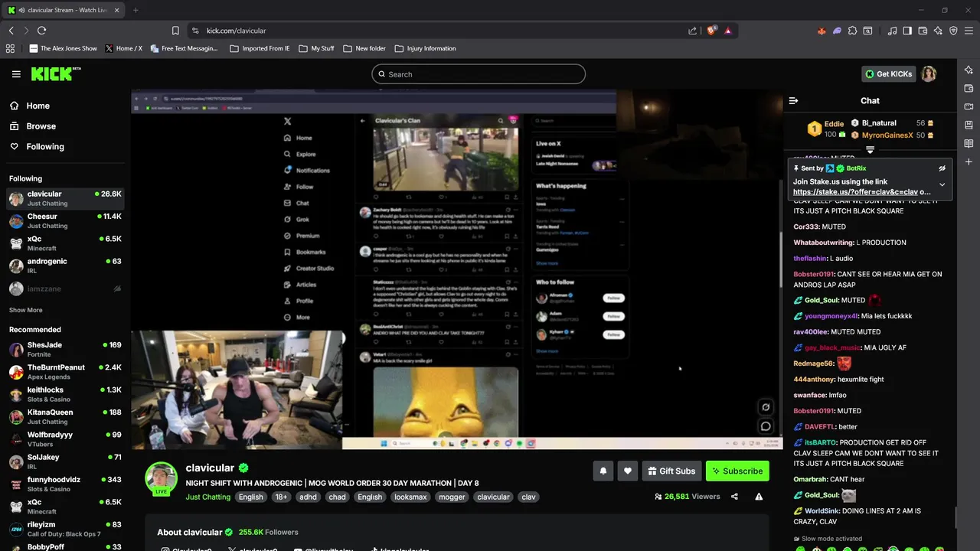Open KitanaQueen recommended channel
Viewport: 980px width, 551px height.
[65, 416]
